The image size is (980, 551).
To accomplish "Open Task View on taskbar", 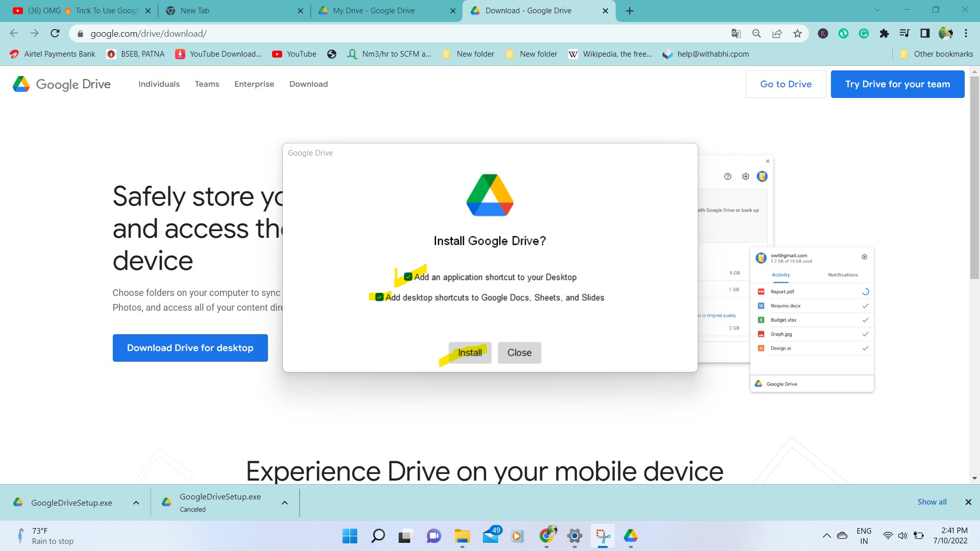I will (405, 536).
